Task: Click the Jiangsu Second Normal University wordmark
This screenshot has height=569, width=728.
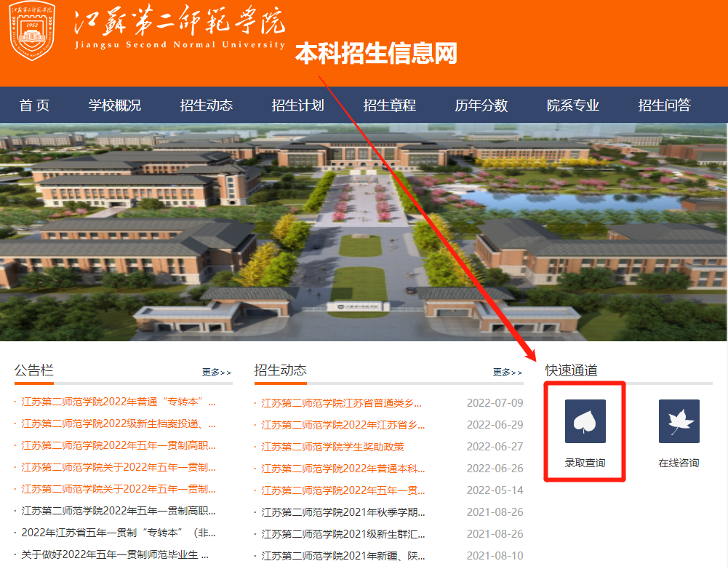Action: point(175,33)
